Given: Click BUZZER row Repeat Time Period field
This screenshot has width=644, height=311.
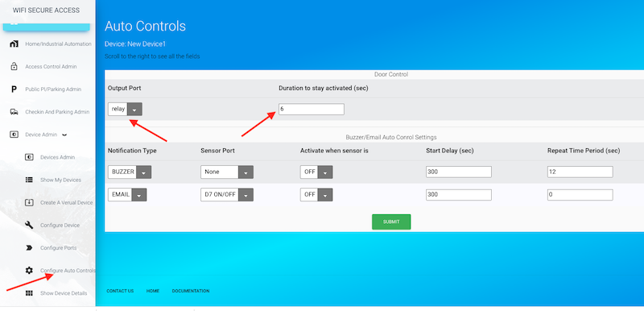Looking at the screenshot, I should (580, 172).
